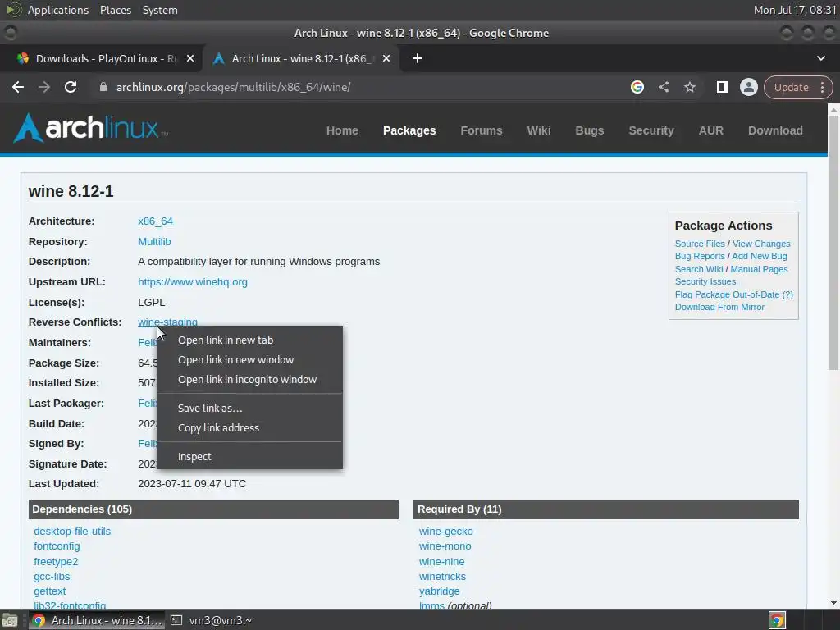Open winetricks in Required By
The image size is (840, 630).
pos(442,577)
